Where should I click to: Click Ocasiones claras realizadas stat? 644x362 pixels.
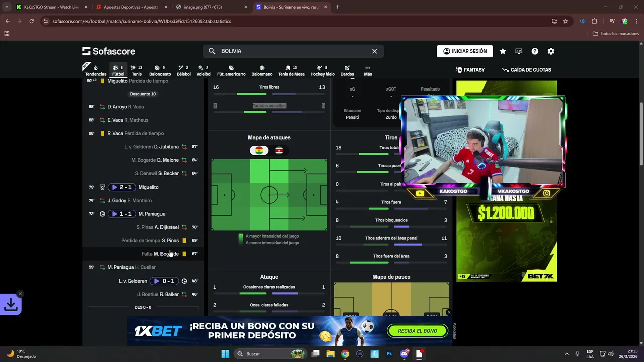pyautogui.click(x=269, y=289)
